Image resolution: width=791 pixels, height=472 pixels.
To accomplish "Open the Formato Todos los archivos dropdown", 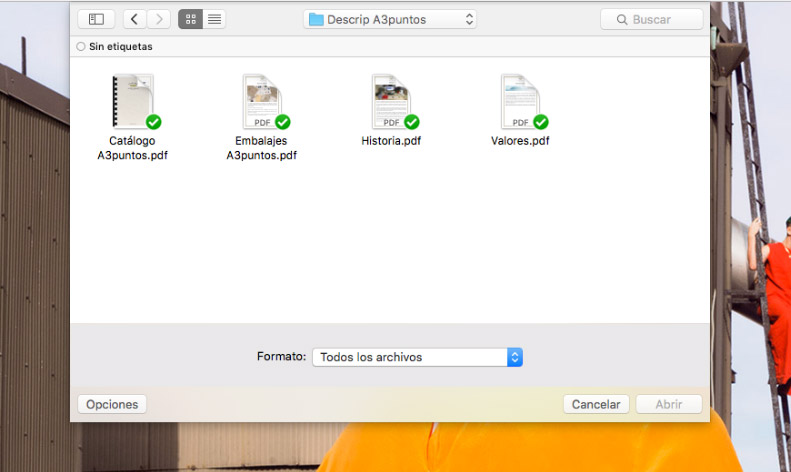I will pos(417,357).
